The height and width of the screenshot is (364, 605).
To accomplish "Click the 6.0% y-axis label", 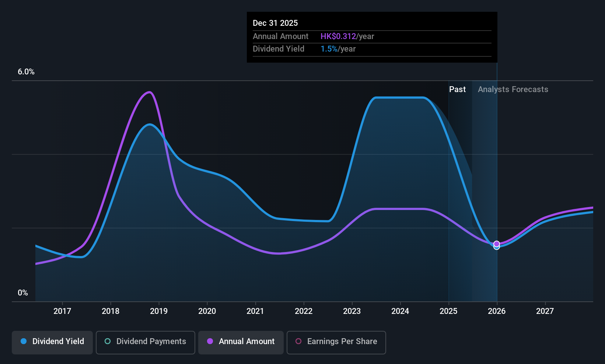I will [x=26, y=72].
